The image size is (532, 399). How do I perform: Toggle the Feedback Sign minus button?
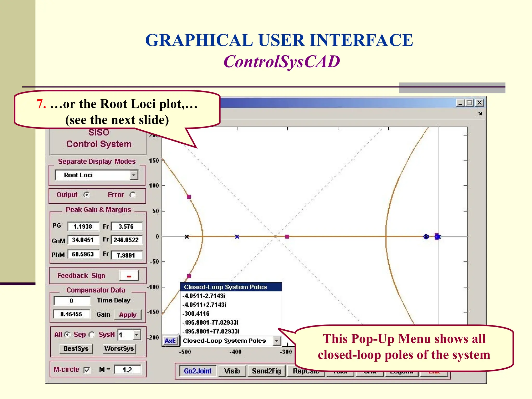tap(129, 276)
